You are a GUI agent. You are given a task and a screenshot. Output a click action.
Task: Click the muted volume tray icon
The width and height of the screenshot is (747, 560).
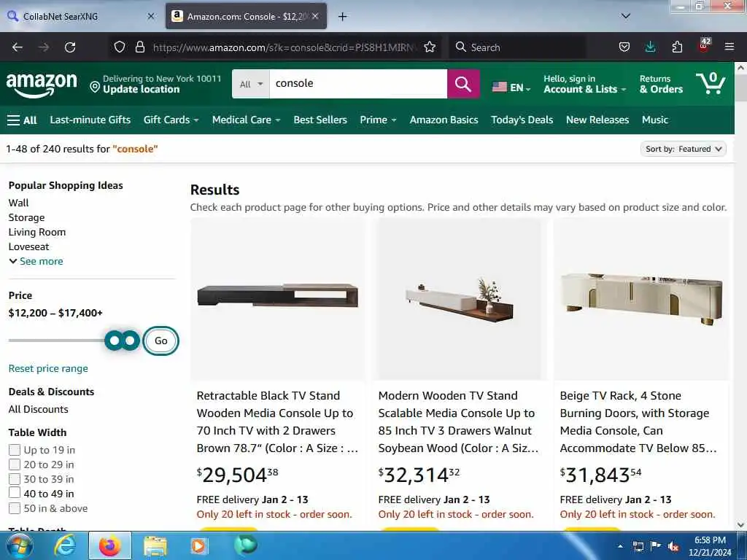pos(673,546)
